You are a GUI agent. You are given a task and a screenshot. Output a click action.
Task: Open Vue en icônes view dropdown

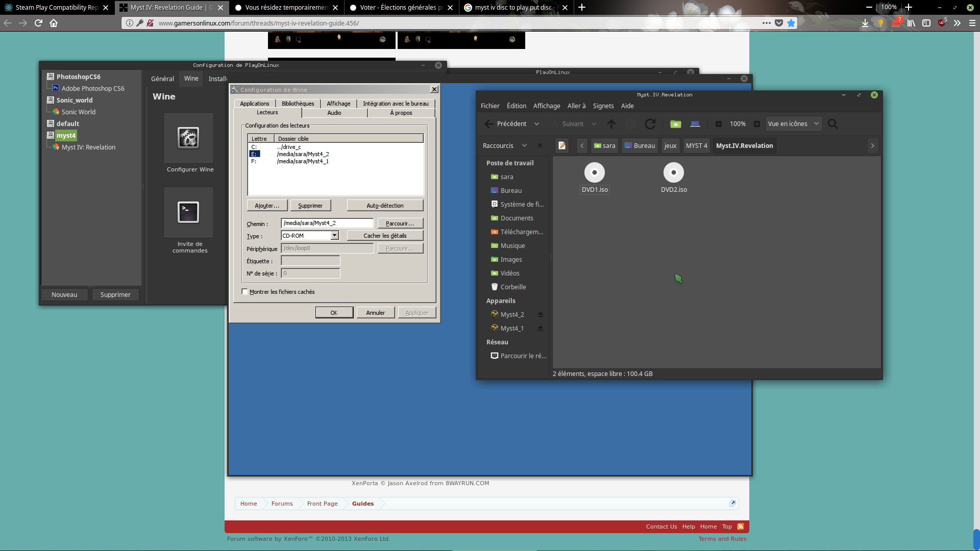(x=793, y=124)
